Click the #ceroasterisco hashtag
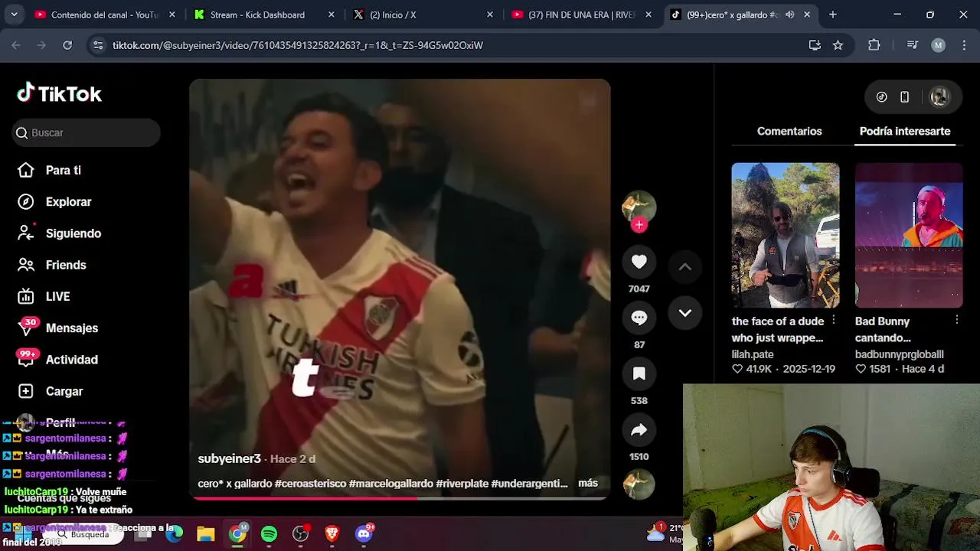Viewport: 980px width, 551px height. [x=310, y=483]
